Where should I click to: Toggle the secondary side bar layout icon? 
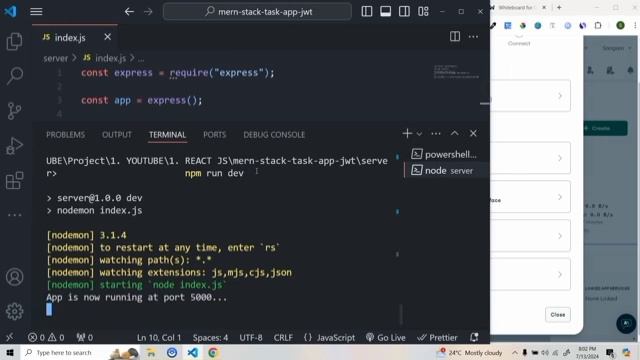(404, 11)
